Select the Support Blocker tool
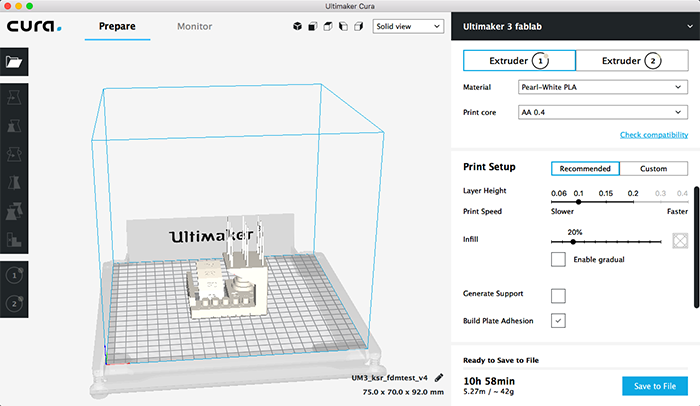This screenshot has width=700, height=406. (x=14, y=240)
